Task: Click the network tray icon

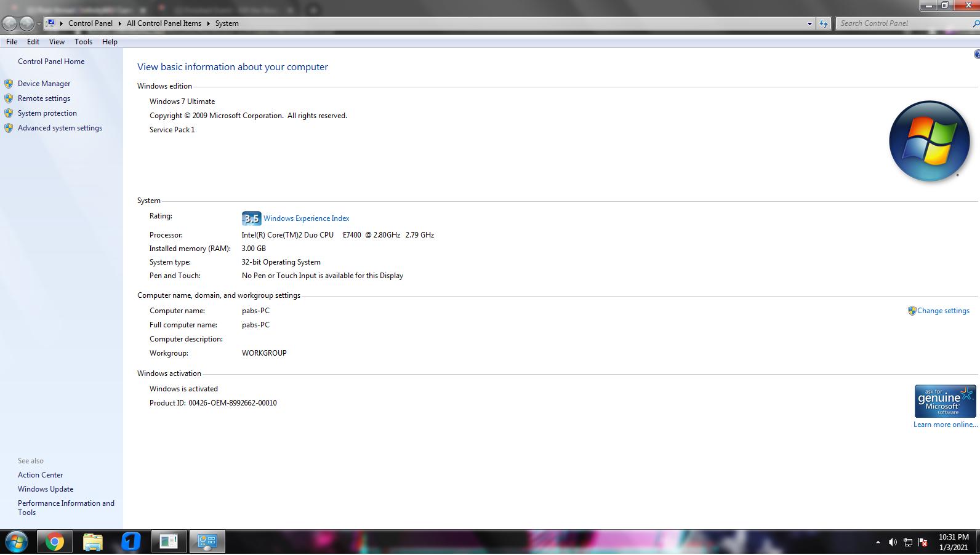Action: tap(908, 542)
